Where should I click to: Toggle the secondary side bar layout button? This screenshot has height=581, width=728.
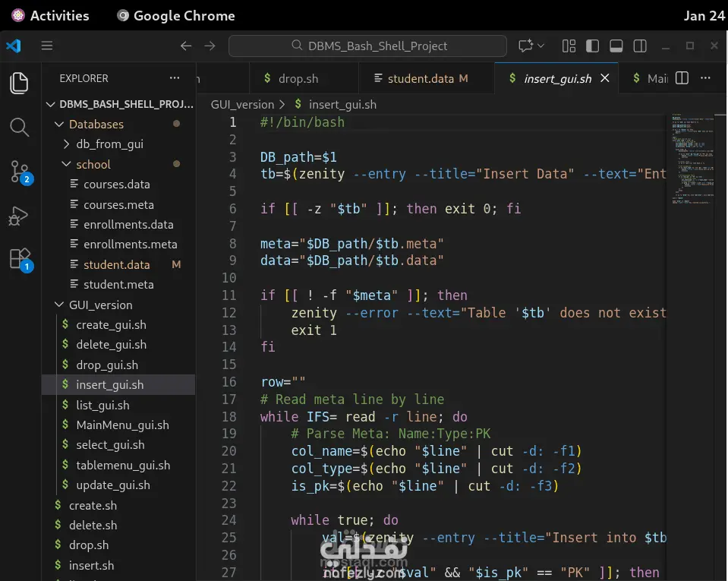point(641,46)
